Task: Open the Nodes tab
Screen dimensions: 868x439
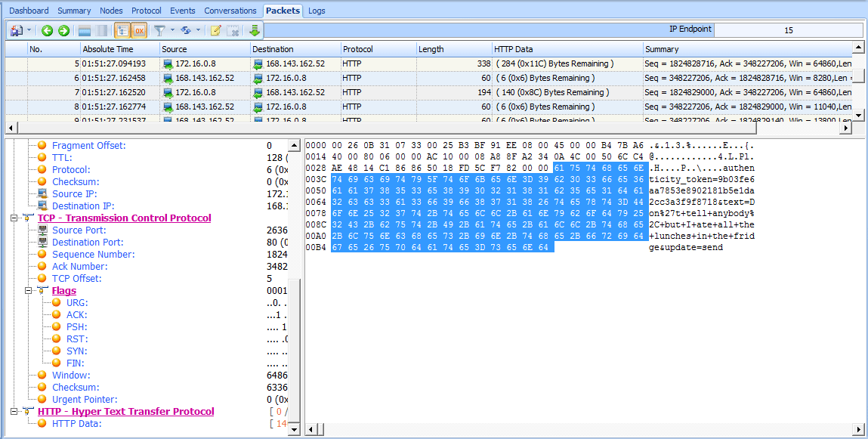Action: click(111, 11)
